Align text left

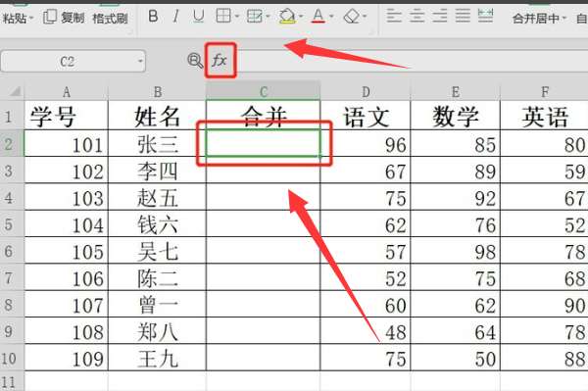(x=394, y=16)
